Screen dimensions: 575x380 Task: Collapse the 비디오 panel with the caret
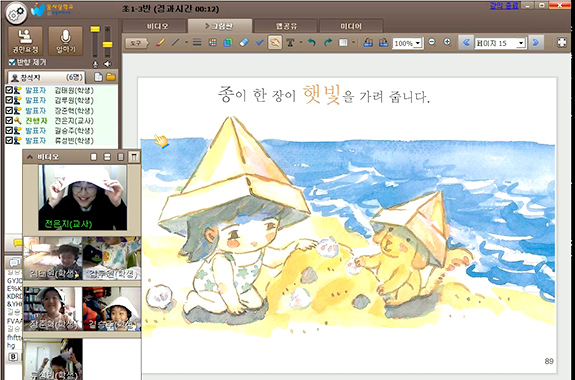tap(30, 157)
